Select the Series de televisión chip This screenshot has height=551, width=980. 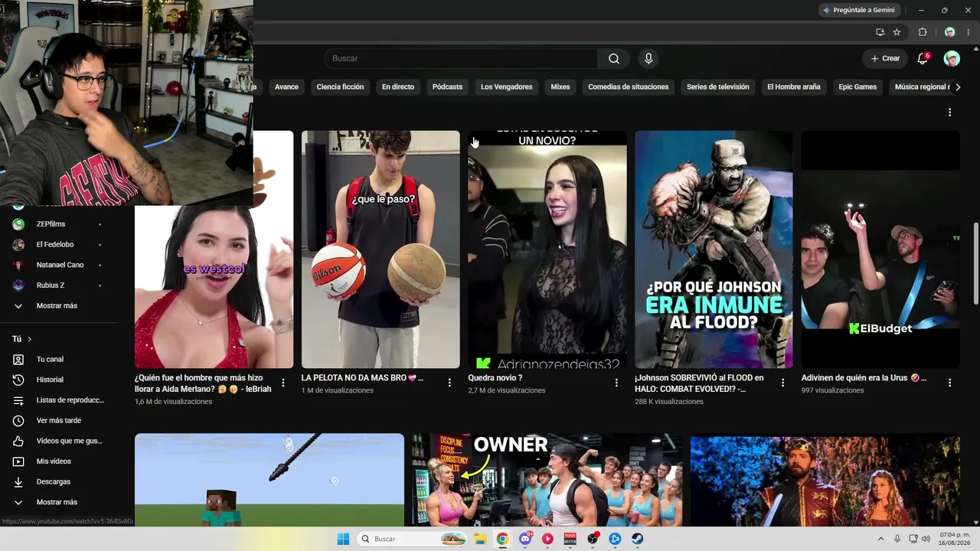[x=718, y=87]
